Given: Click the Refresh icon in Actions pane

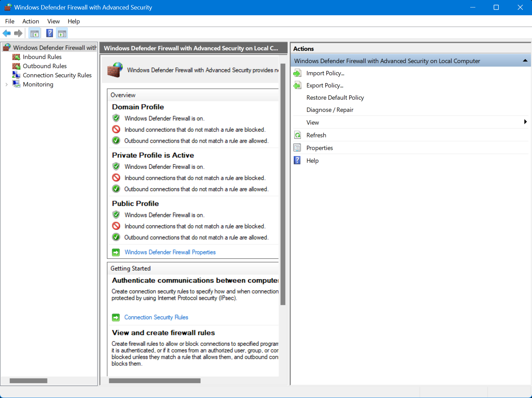Looking at the screenshot, I should point(297,135).
